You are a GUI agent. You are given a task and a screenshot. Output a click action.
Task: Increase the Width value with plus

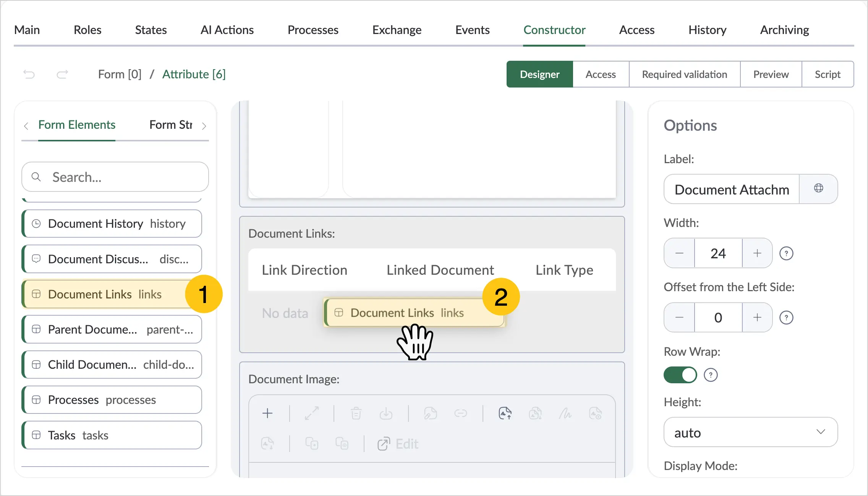point(757,253)
